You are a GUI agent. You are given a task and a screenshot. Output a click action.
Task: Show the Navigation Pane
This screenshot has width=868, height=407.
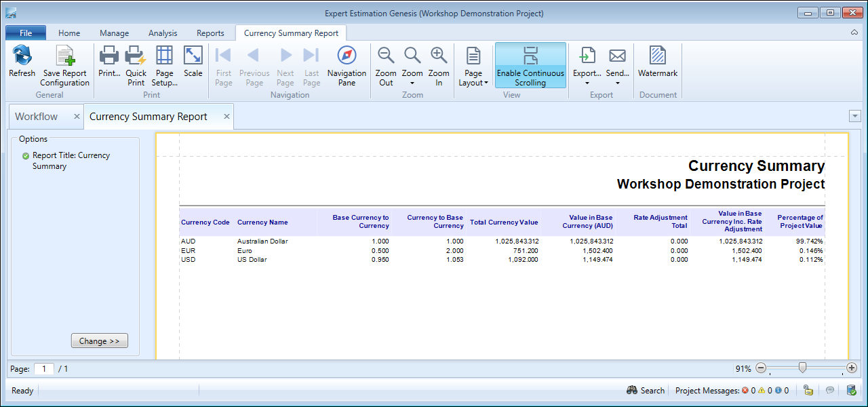(x=347, y=65)
